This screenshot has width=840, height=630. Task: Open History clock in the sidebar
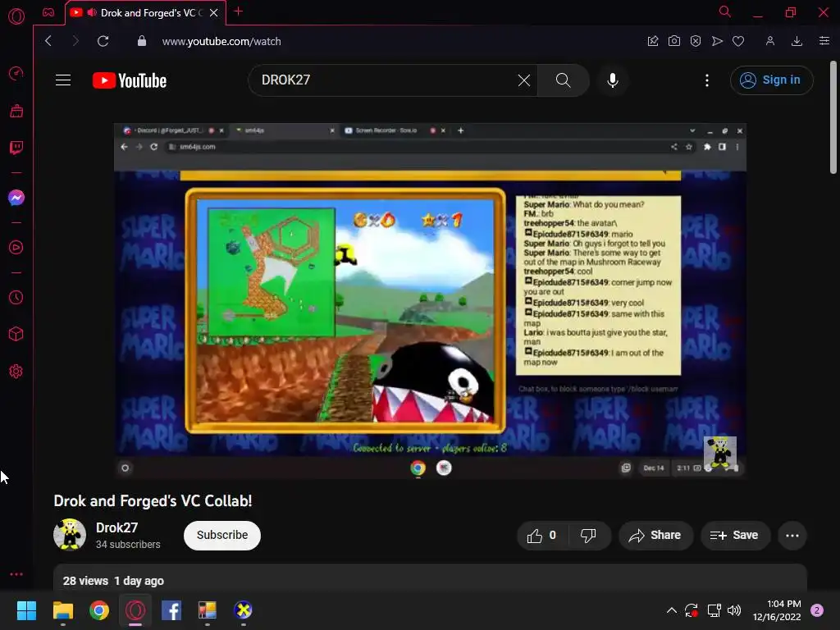[16, 297]
